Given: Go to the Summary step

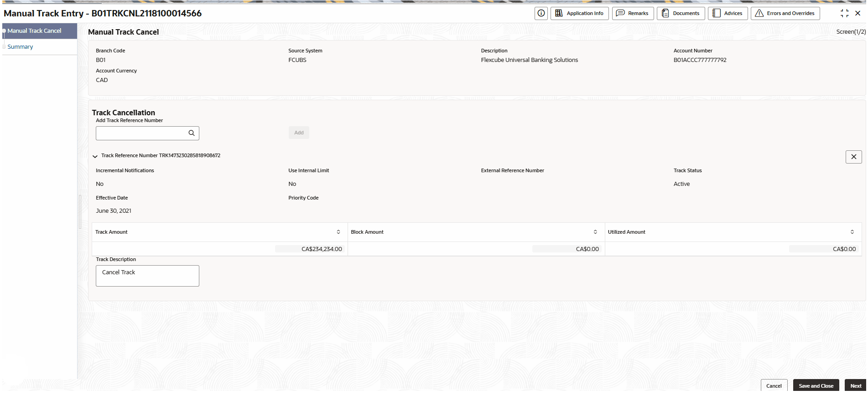Looking at the screenshot, I should point(20,46).
